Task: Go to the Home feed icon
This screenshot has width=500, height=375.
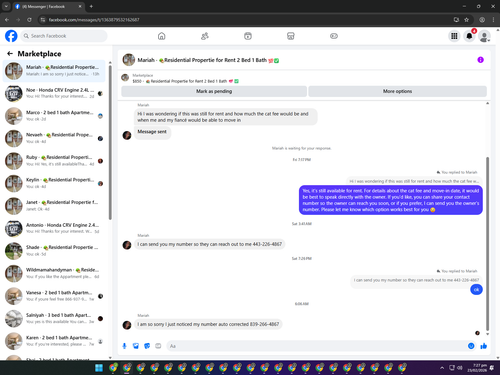Action: [161, 36]
